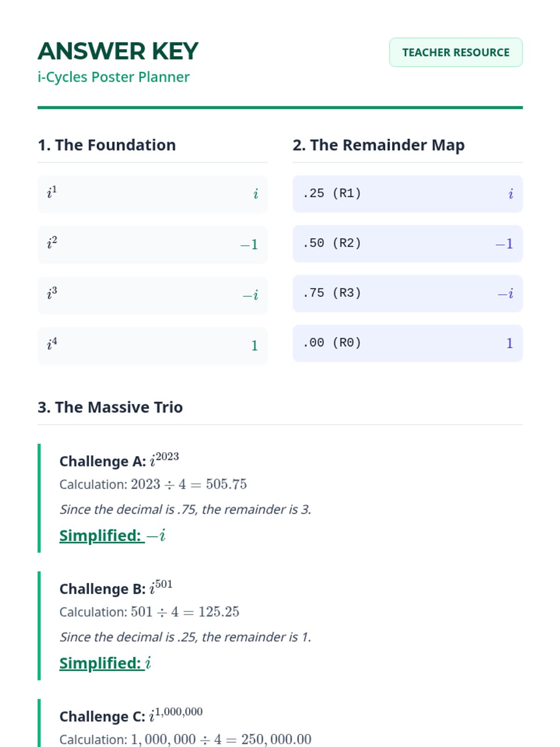Viewport: 560px width, 747px height.
Task: Select the i-Cycles Poster Planner subtitle
Action: coord(113,77)
